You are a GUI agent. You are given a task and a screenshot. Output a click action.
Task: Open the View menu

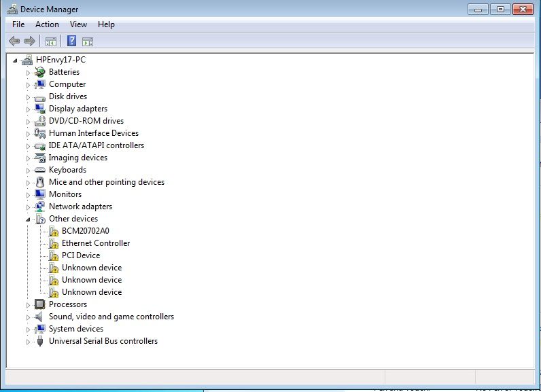(78, 24)
